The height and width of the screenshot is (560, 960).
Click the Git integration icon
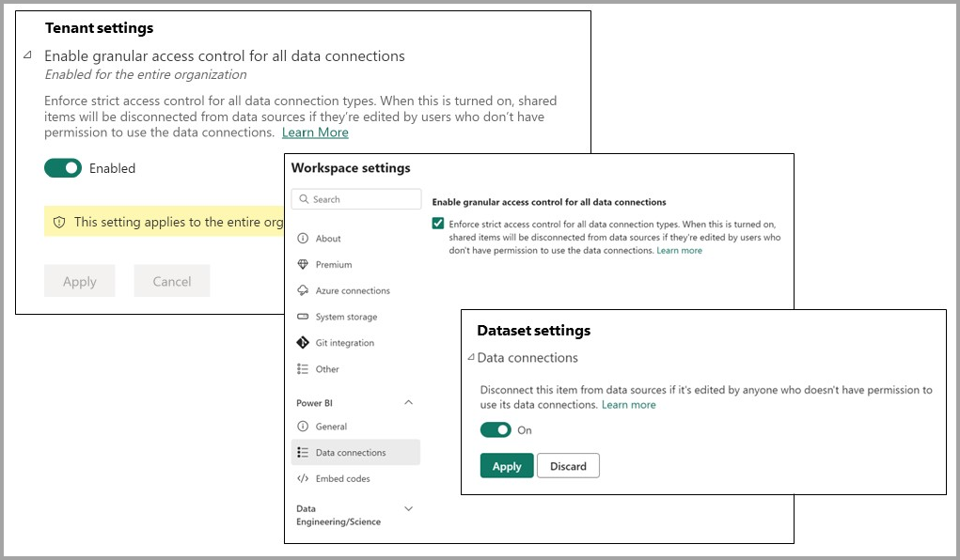(303, 343)
